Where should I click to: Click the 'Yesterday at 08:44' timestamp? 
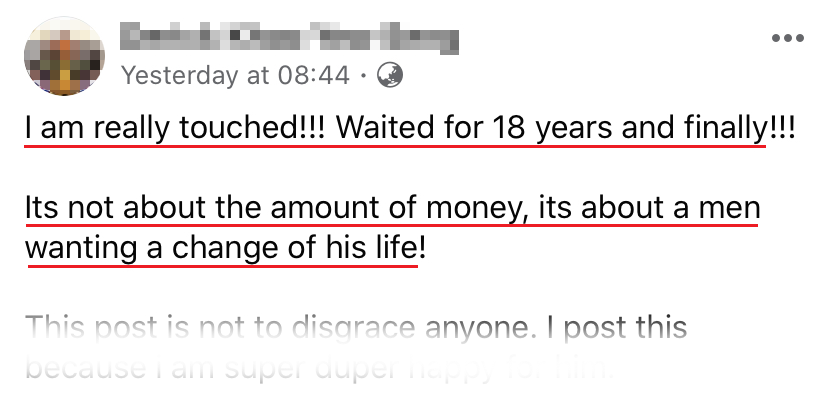[235, 75]
